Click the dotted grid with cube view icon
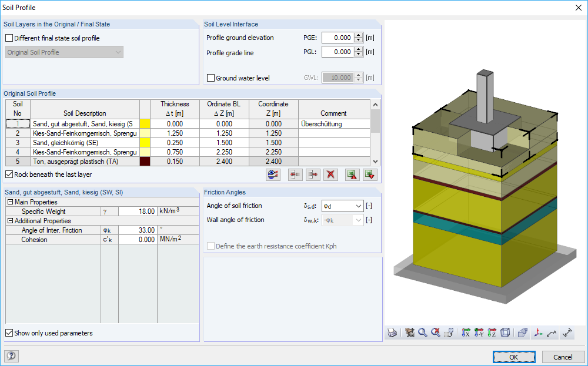The width and height of the screenshot is (588, 366). [449, 333]
